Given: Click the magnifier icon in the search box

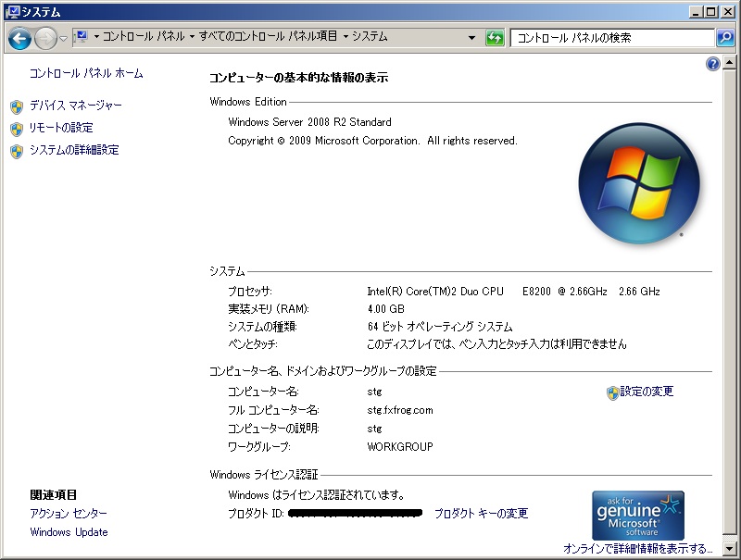Looking at the screenshot, I should click(725, 38).
